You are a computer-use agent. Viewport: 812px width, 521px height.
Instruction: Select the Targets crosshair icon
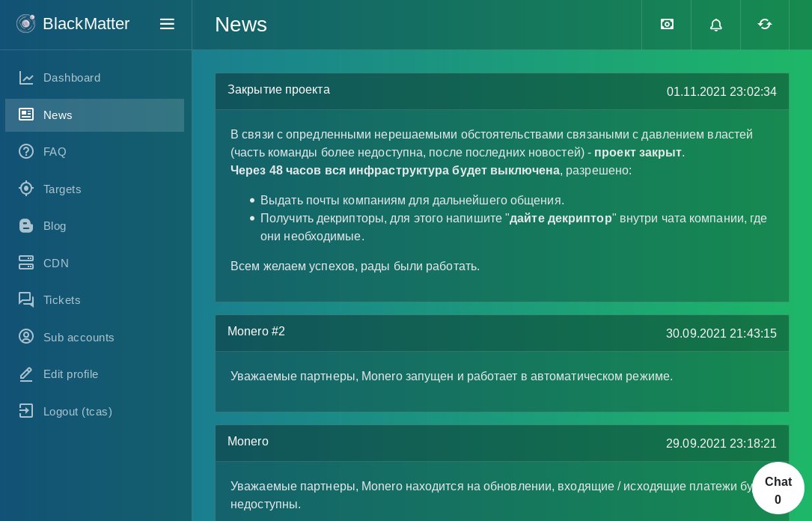coord(26,189)
